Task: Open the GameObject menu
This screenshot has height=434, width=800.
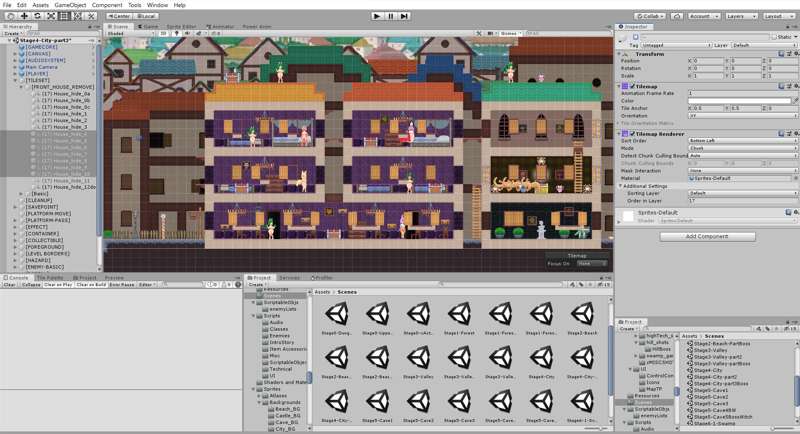Action: pyautogui.click(x=70, y=5)
